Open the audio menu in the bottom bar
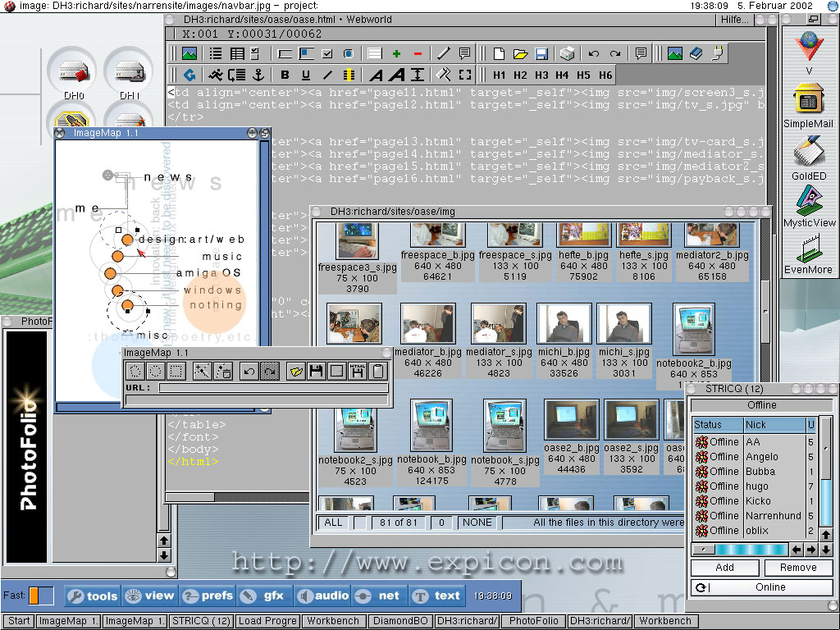This screenshot has height=630, width=840. pyautogui.click(x=322, y=596)
